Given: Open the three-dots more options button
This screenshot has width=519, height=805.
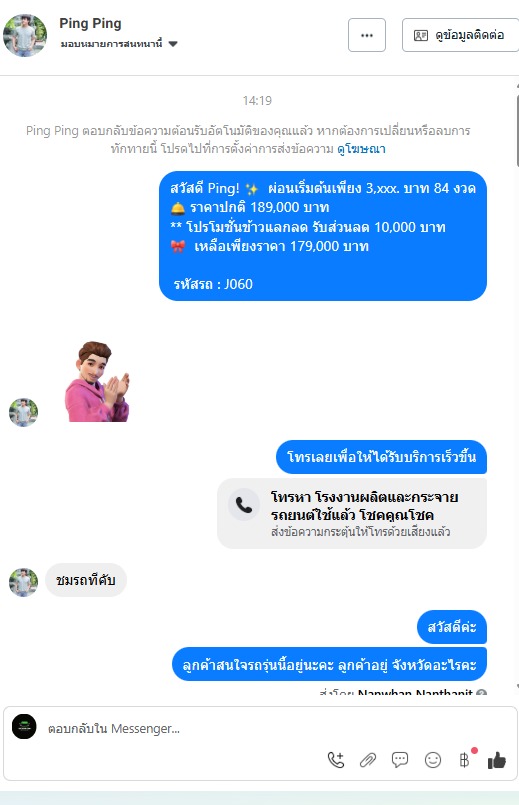Looking at the screenshot, I should [367, 35].
